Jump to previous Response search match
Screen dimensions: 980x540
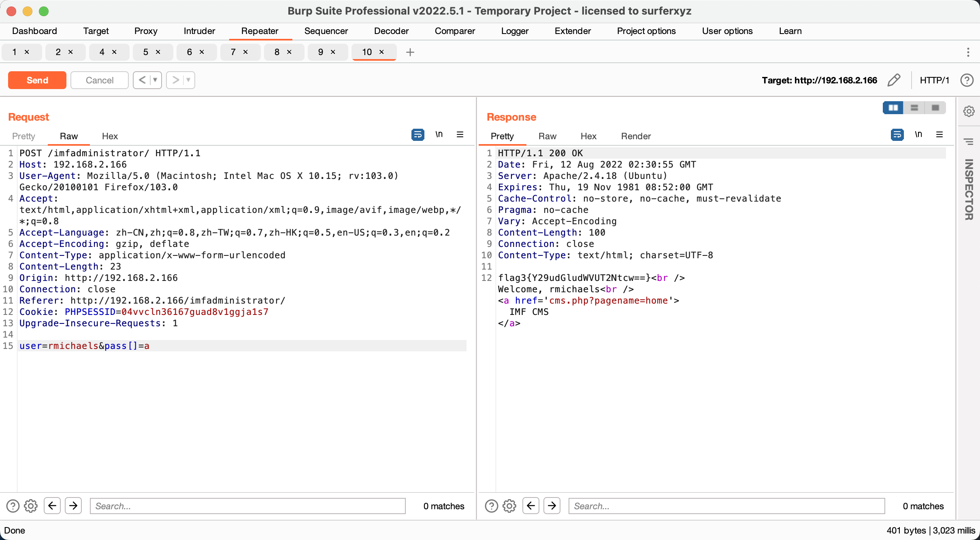(x=531, y=506)
